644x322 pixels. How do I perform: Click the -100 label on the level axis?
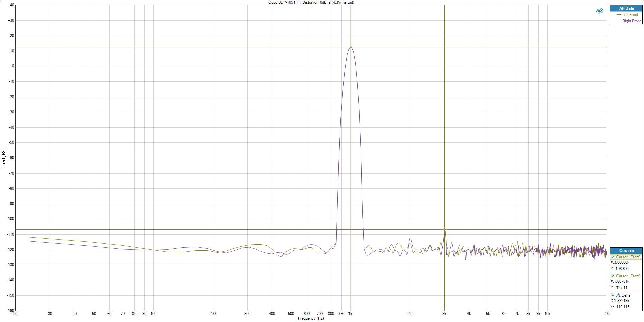point(10,219)
